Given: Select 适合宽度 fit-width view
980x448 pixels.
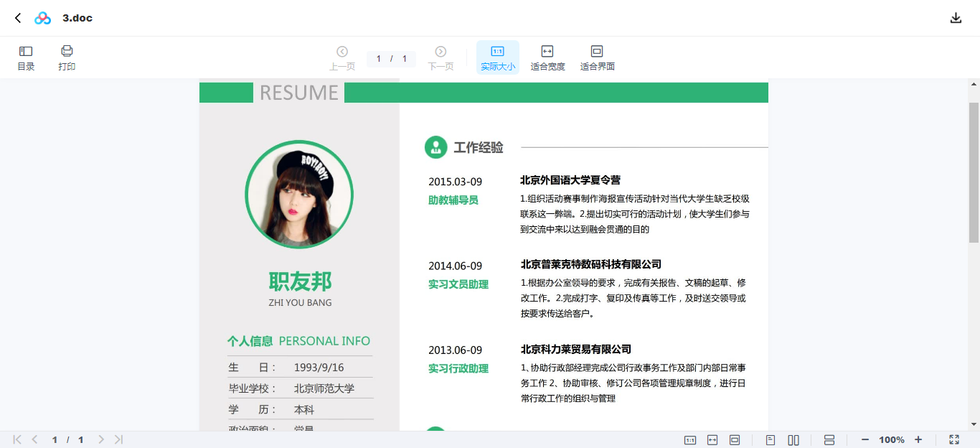Looking at the screenshot, I should tap(547, 57).
